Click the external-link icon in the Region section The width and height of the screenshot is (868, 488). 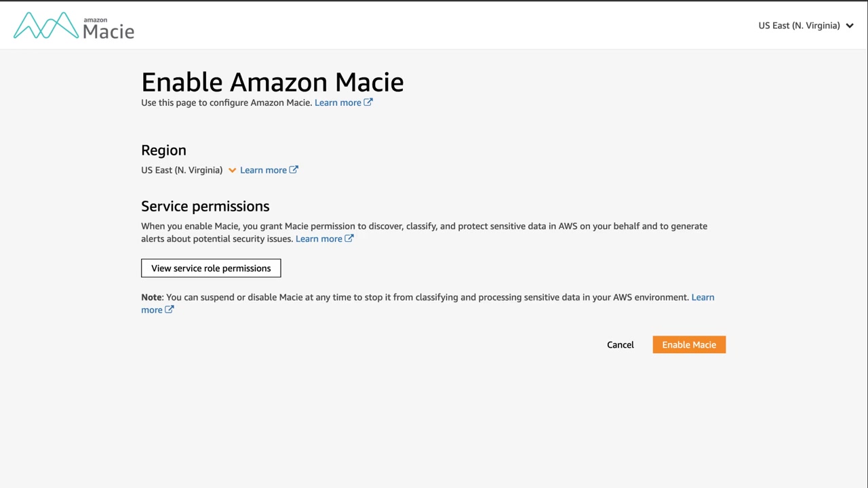[294, 169]
